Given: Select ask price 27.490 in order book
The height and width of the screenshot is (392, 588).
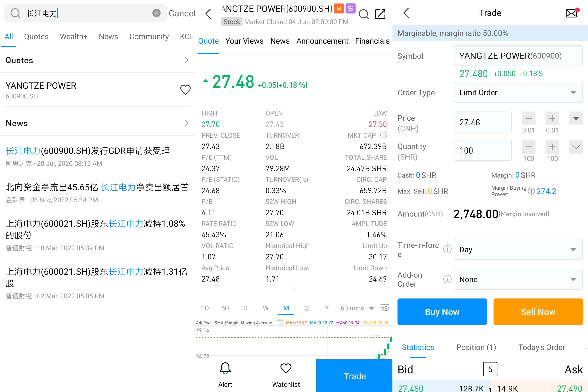Looking at the screenshot, I should pos(570,388).
